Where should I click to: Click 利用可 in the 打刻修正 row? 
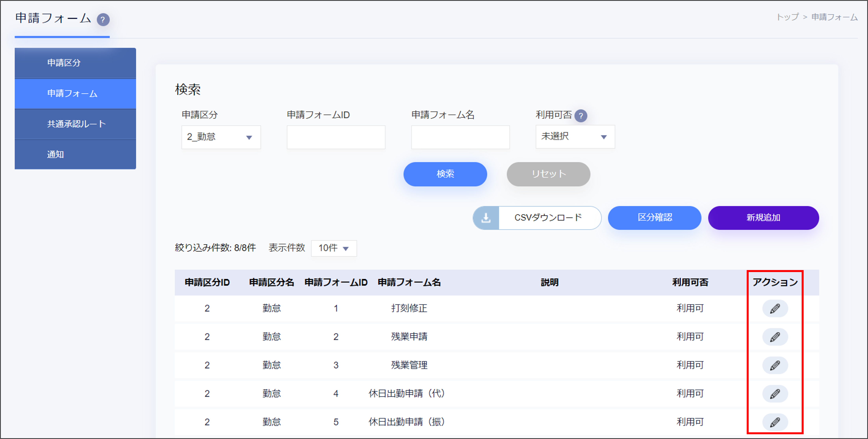(690, 309)
